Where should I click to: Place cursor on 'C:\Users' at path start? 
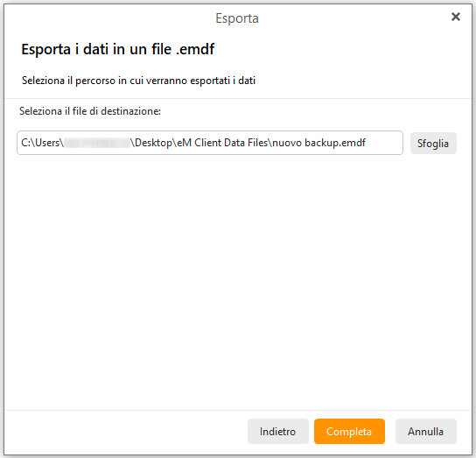click(40, 143)
